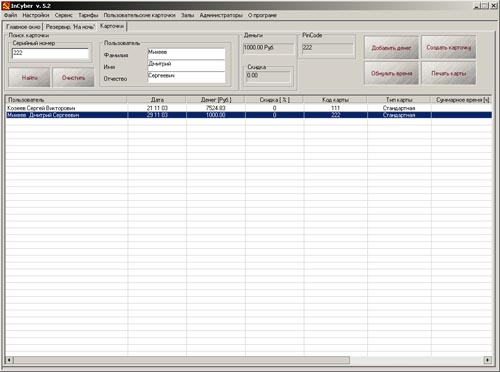Click the Отчество input field
The image size is (500, 372).
186,77
